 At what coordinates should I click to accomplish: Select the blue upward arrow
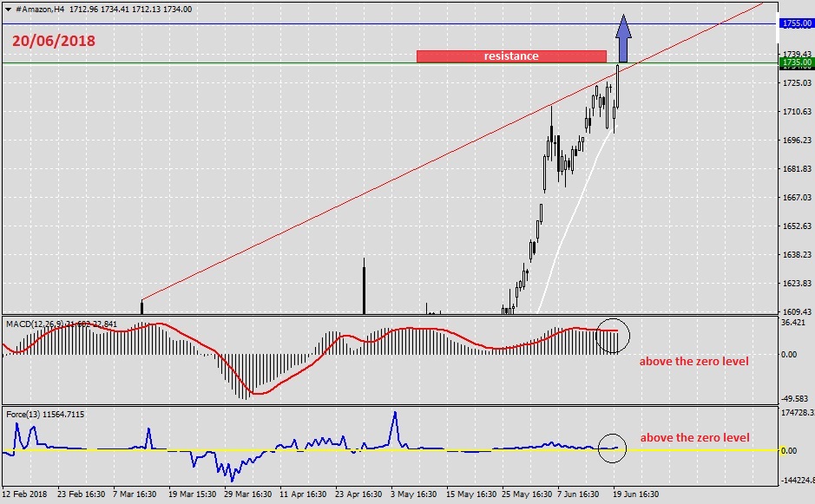(623, 38)
